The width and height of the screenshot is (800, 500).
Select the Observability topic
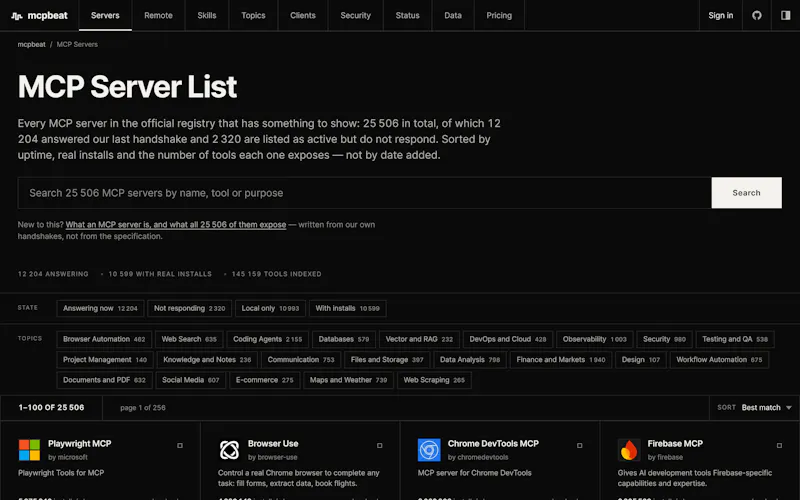594,339
